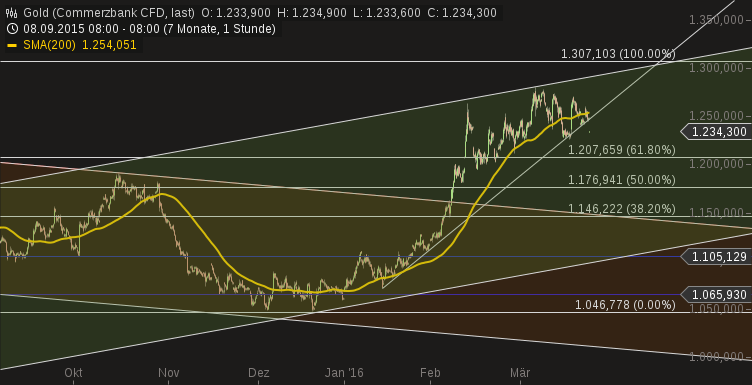
Task: Click the 1.350,000 price axis label
Action: tap(717, 20)
